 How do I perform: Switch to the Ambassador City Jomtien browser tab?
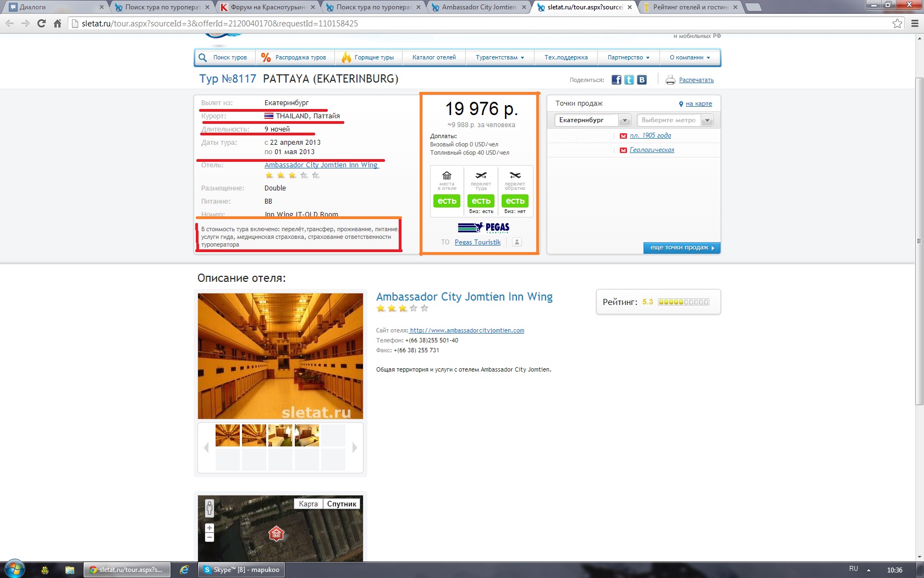[x=479, y=7]
